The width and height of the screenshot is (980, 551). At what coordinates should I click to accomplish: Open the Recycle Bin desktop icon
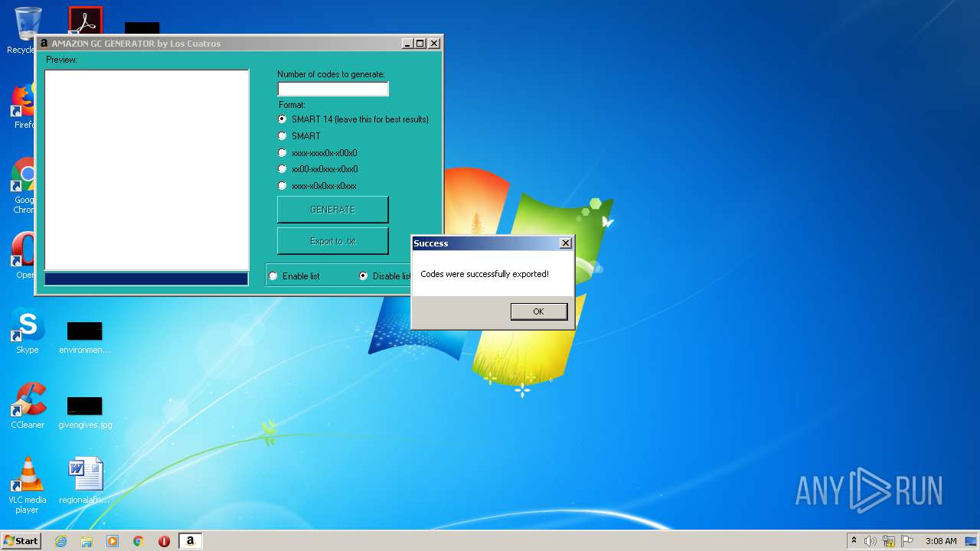click(x=28, y=23)
